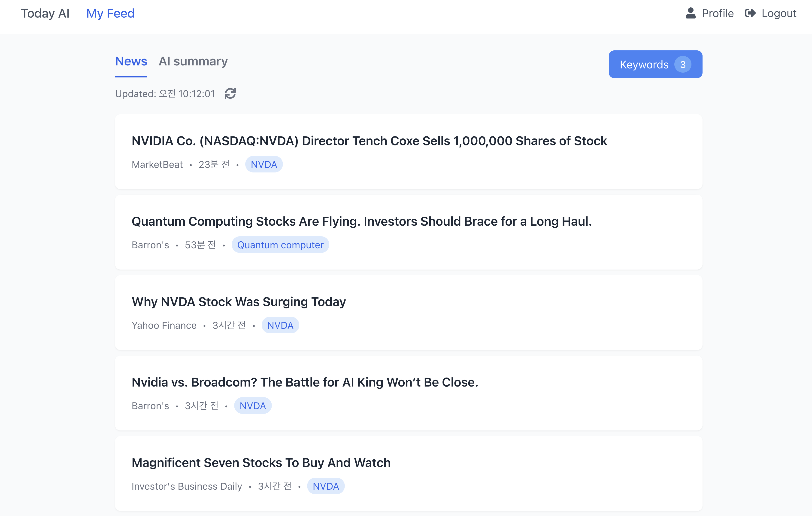Click NVDA tag on Investor's Business Daily article
The image size is (812, 516).
pos(325,486)
